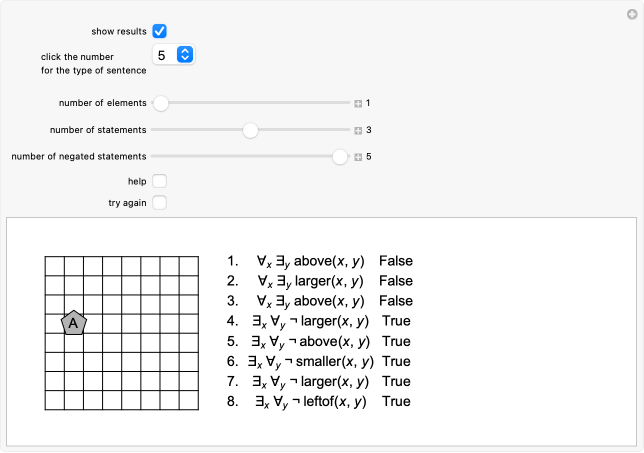Viewport: 644px width, 453px height.
Task: Click sentence 5 negated above(x, y)
Action: [311, 341]
